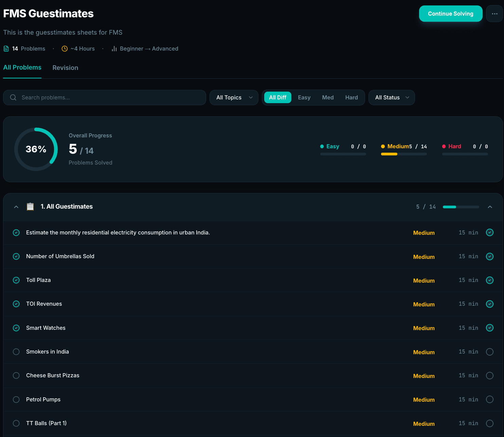
Task: Mark Smokers in India as solved on right
Action: click(x=490, y=352)
